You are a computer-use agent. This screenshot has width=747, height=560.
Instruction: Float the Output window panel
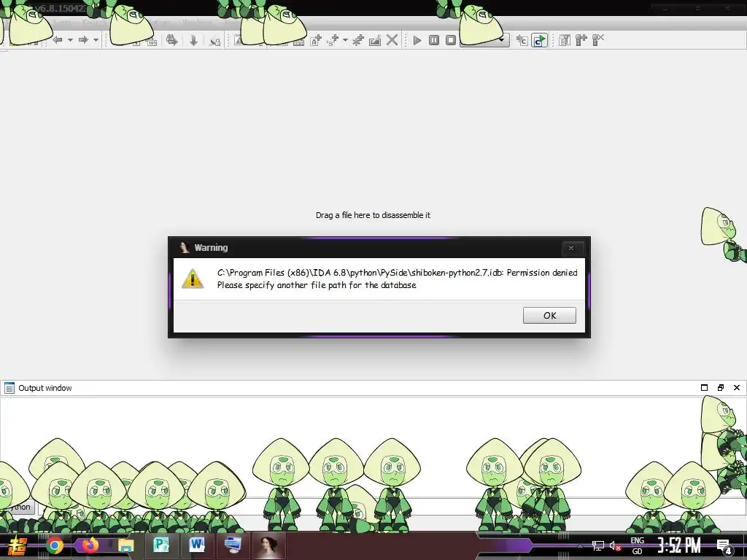(720, 388)
